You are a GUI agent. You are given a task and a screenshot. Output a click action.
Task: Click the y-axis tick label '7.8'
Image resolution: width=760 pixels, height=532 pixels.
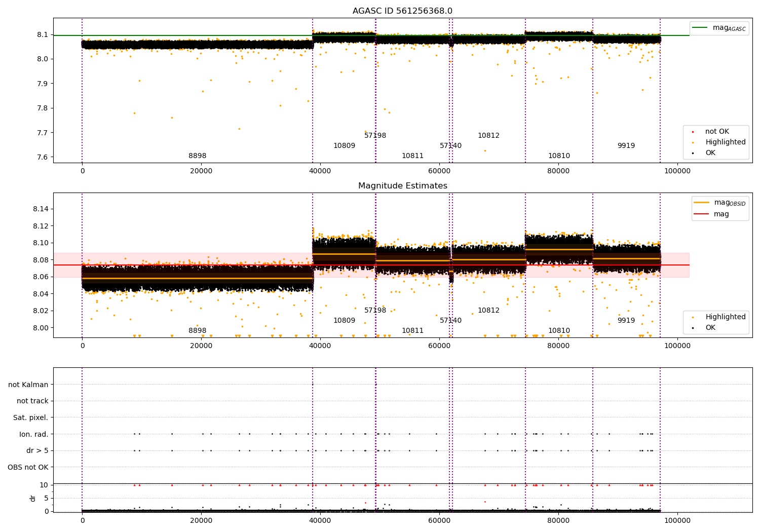point(43,108)
